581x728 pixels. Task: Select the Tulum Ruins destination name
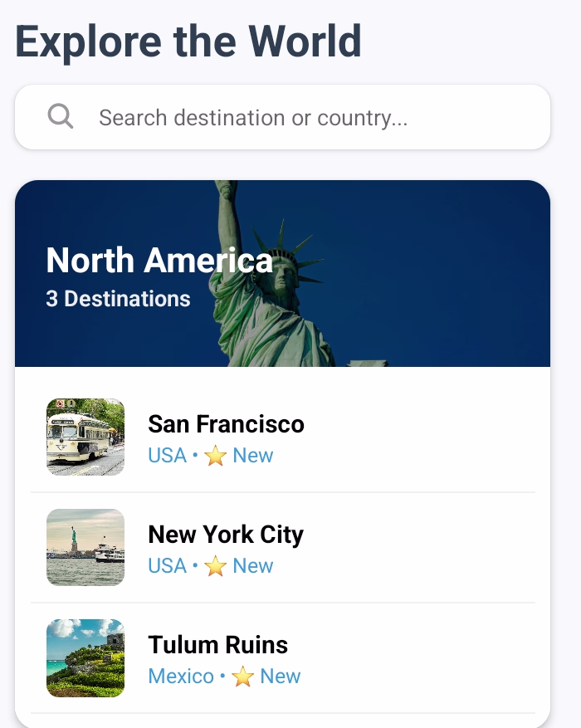[217, 645]
